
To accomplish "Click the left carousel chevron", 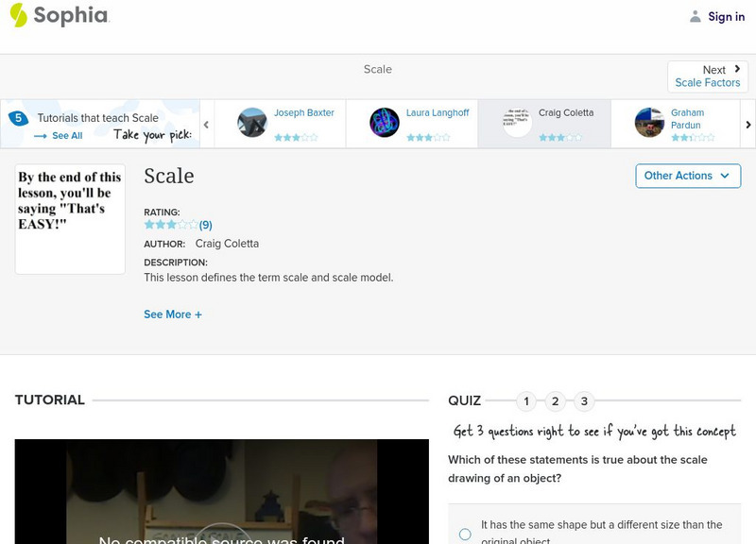I will click(x=205, y=123).
